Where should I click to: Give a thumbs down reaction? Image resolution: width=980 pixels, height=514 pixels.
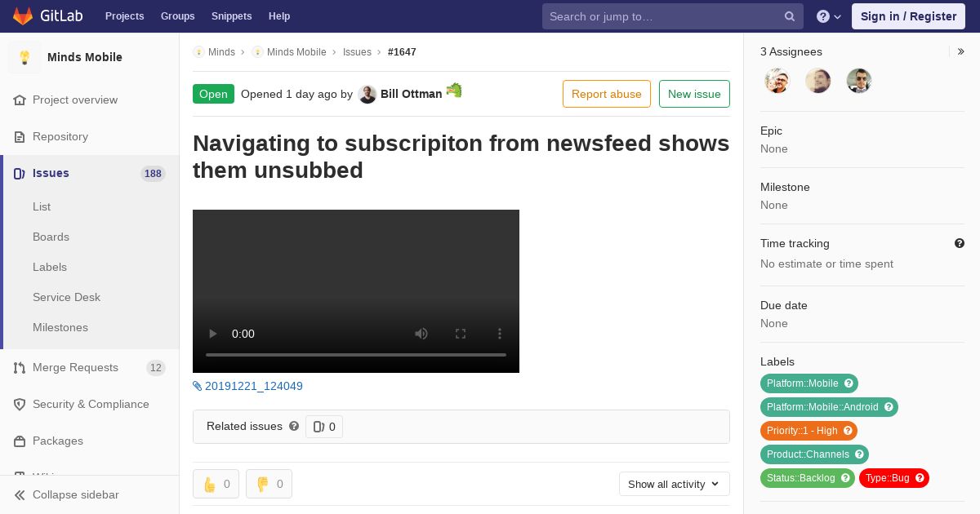(269, 484)
